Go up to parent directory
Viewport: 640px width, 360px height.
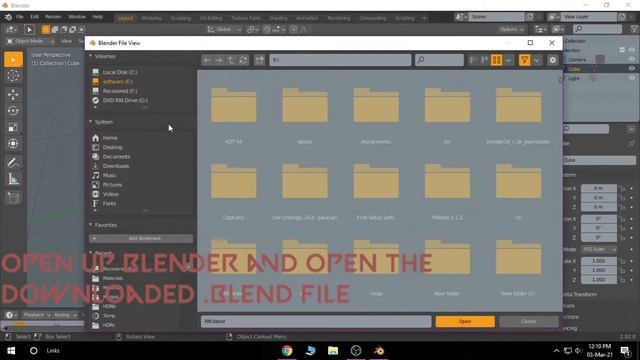point(231,60)
